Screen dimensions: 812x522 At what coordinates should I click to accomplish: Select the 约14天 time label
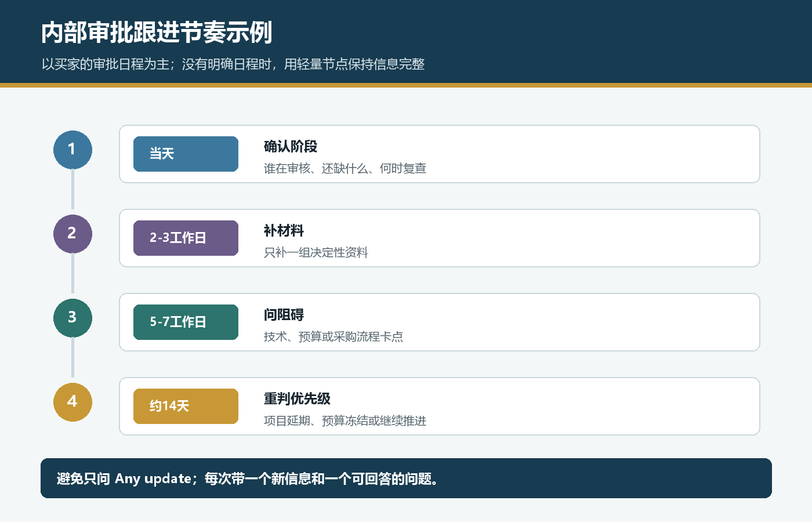point(186,406)
